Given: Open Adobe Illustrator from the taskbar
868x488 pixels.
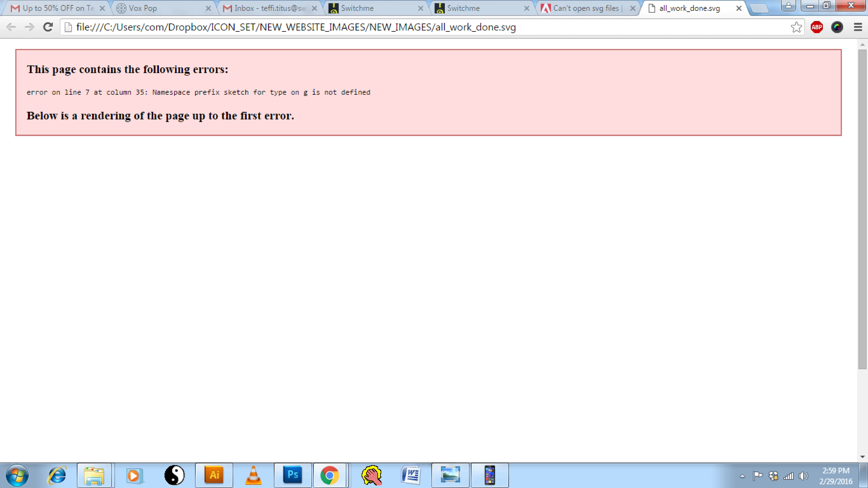Looking at the screenshot, I should click(214, 475).
